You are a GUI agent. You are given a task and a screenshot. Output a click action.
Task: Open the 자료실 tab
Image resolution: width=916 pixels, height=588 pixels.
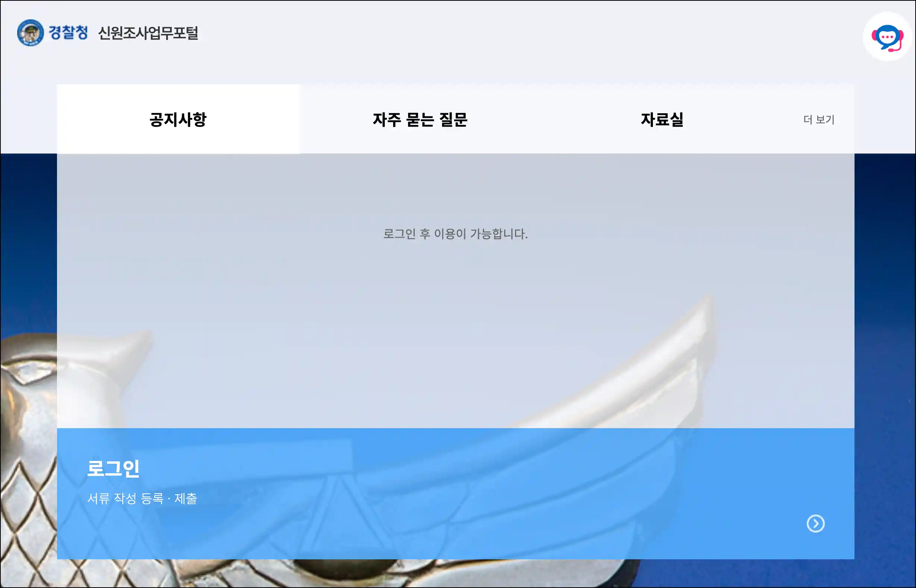[662, 119]
